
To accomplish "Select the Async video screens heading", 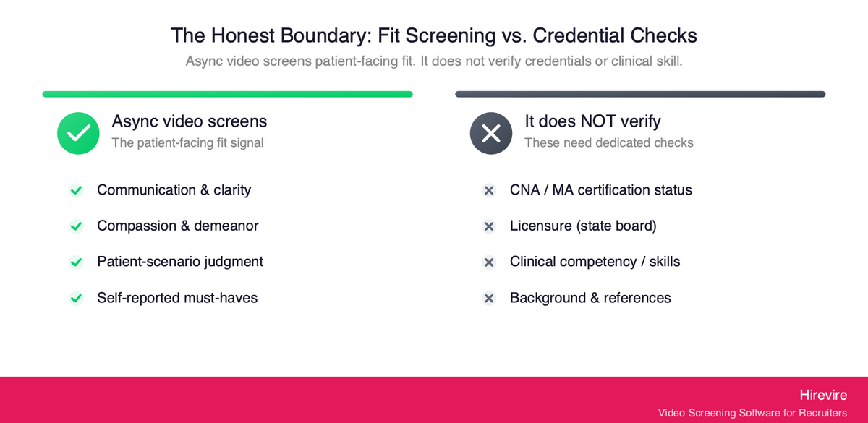I will tap(190, 121).
